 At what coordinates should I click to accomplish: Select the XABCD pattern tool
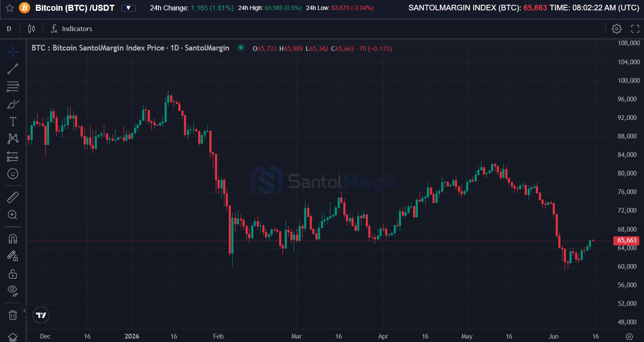13,139
